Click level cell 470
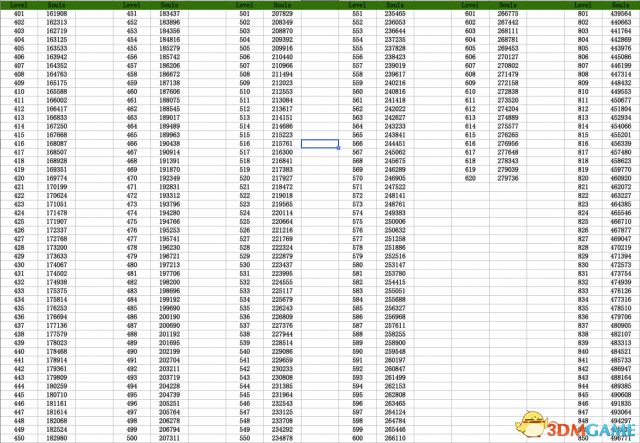 pos(132,178)
